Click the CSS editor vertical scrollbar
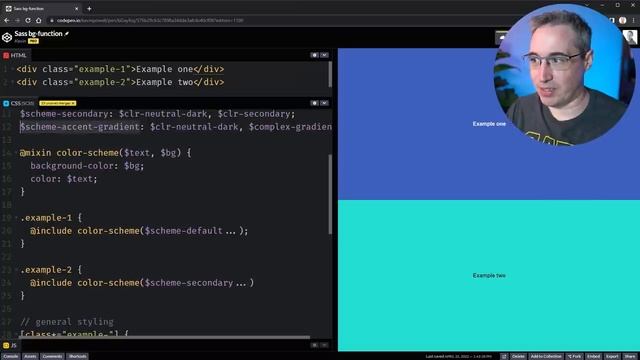This screenshot has height=360, width=640. coord(330,194)
